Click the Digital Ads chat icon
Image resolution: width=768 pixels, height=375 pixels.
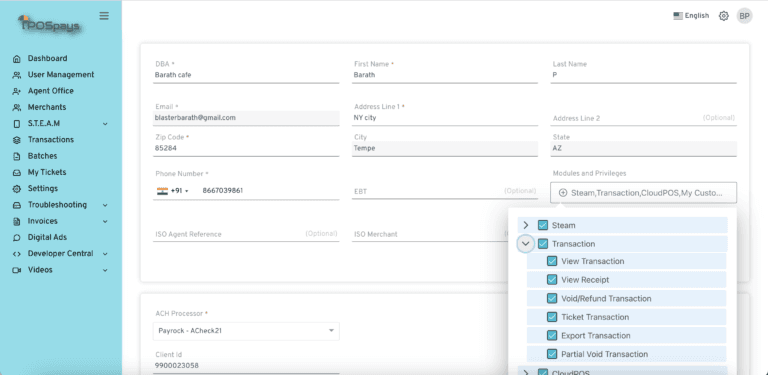[x=17, y=237]
